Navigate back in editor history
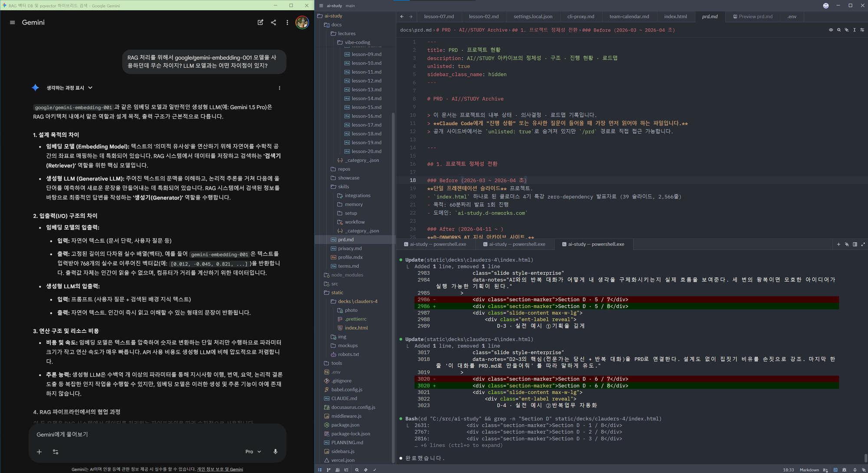 402,16
